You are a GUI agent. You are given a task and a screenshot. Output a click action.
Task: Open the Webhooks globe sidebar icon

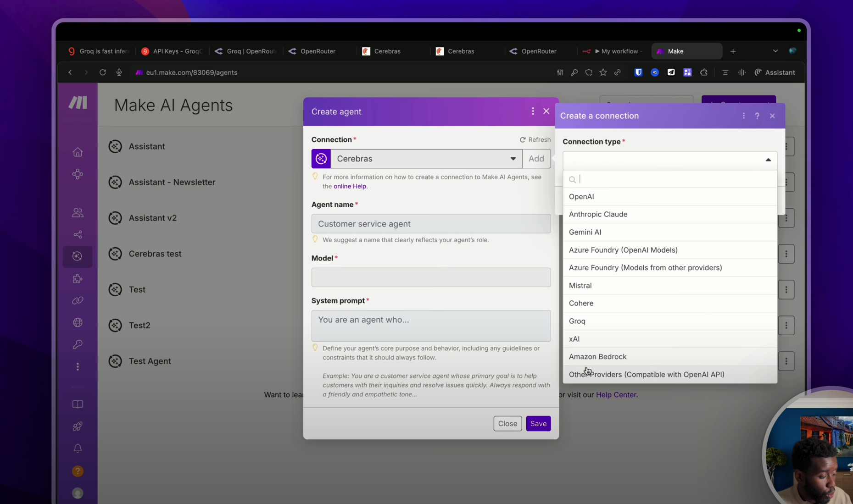click(x=78, y=322)
